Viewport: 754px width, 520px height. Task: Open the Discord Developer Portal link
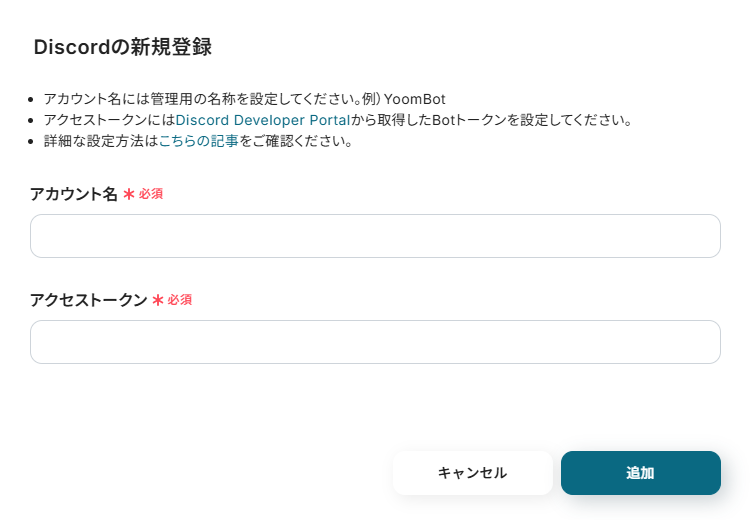tap(262, 120)
